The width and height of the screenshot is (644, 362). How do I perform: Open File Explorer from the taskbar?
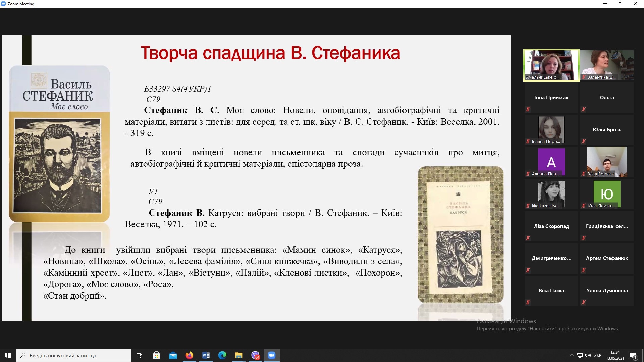[x=238, y=355]
